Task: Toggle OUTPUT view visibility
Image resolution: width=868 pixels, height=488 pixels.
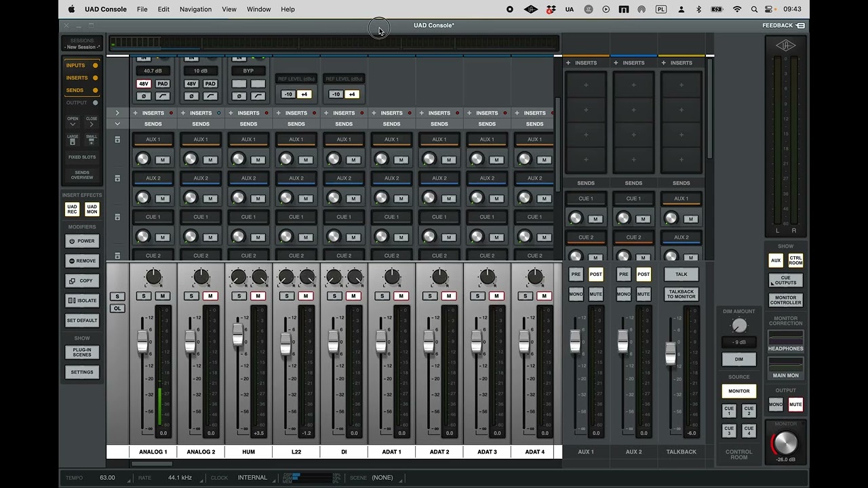Action: tap(81, 103)
